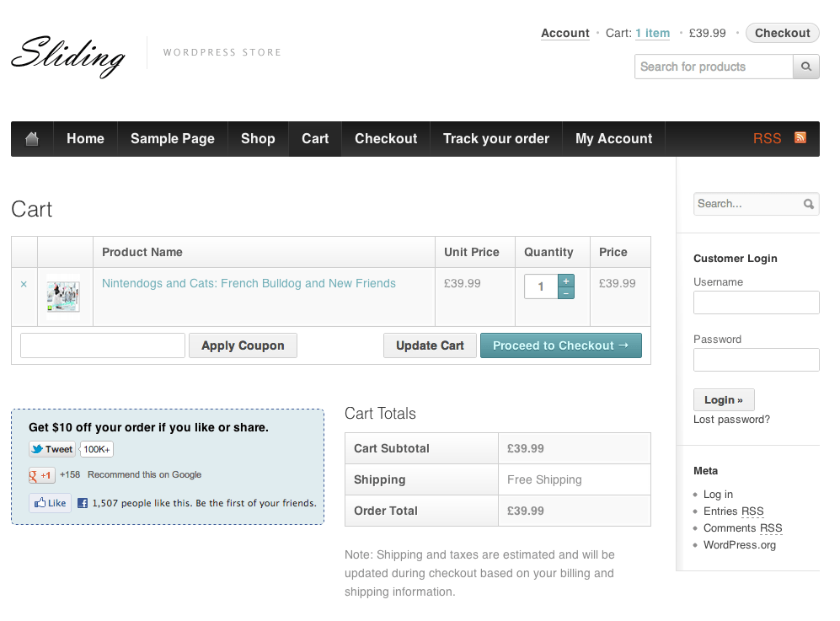Click the Login » button
This screenshot has width=840, height=621.
[x=724, y=399]
